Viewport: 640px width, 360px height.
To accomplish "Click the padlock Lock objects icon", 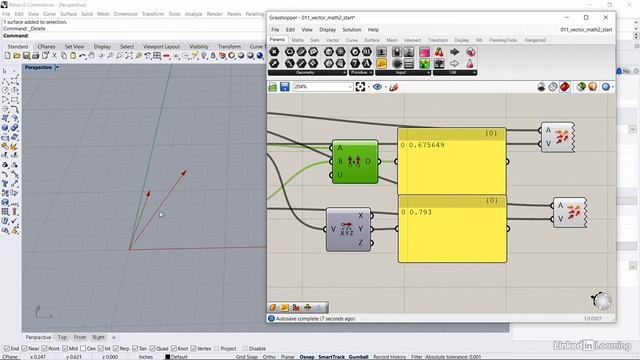I will [213, 56].
